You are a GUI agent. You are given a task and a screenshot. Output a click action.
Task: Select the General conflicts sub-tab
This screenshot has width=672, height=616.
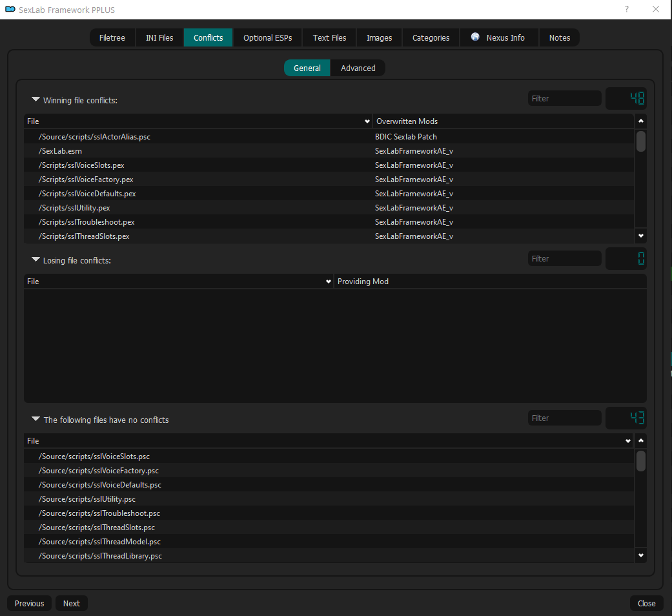tap(307, 68)
